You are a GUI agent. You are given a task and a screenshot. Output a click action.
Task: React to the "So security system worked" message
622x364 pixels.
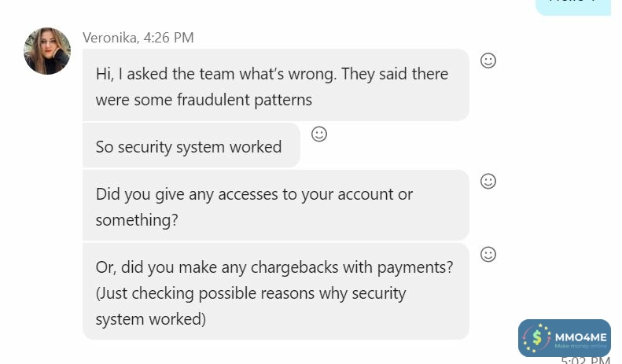tap(319, 134)
